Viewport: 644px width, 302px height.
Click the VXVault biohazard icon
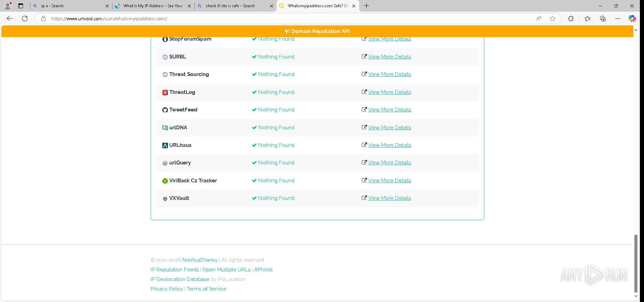pyautogui.click(x=165, y=198)
